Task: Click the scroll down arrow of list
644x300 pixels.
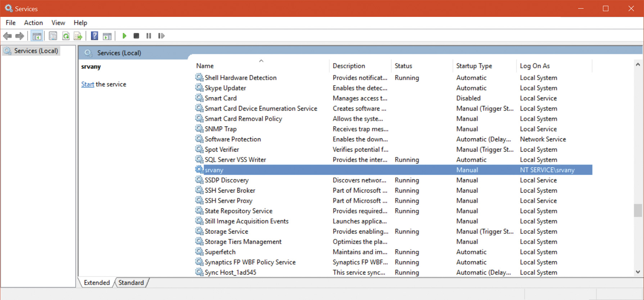Action: click(638, 272)
